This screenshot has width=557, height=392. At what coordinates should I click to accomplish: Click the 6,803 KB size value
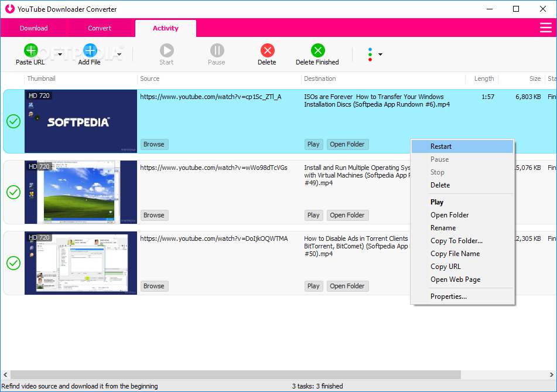tap(528, 97)
